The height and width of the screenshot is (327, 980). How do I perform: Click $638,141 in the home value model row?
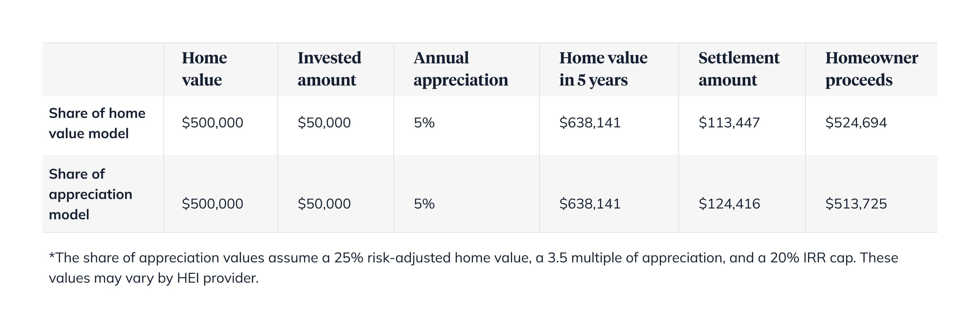pyautogui.click(x=590, y=123)
